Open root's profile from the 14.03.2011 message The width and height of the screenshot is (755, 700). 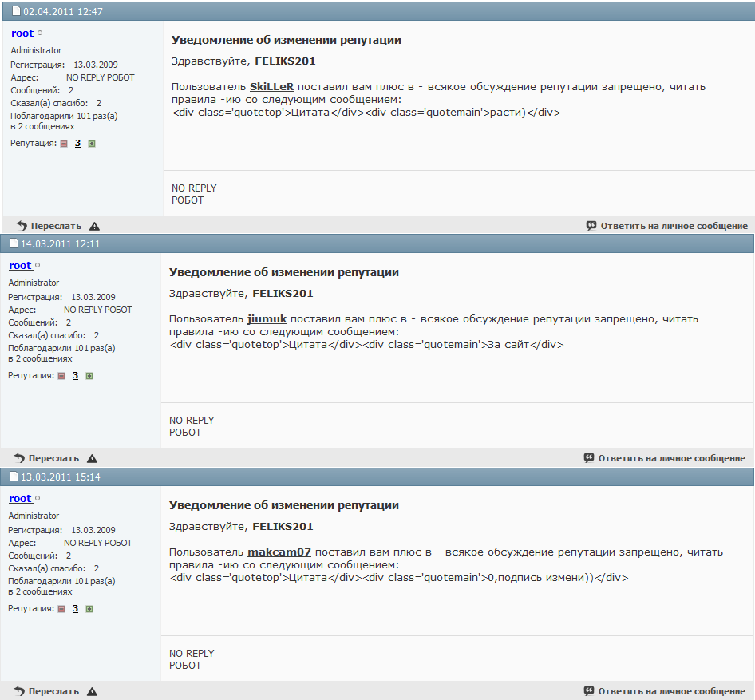[20, 266]
